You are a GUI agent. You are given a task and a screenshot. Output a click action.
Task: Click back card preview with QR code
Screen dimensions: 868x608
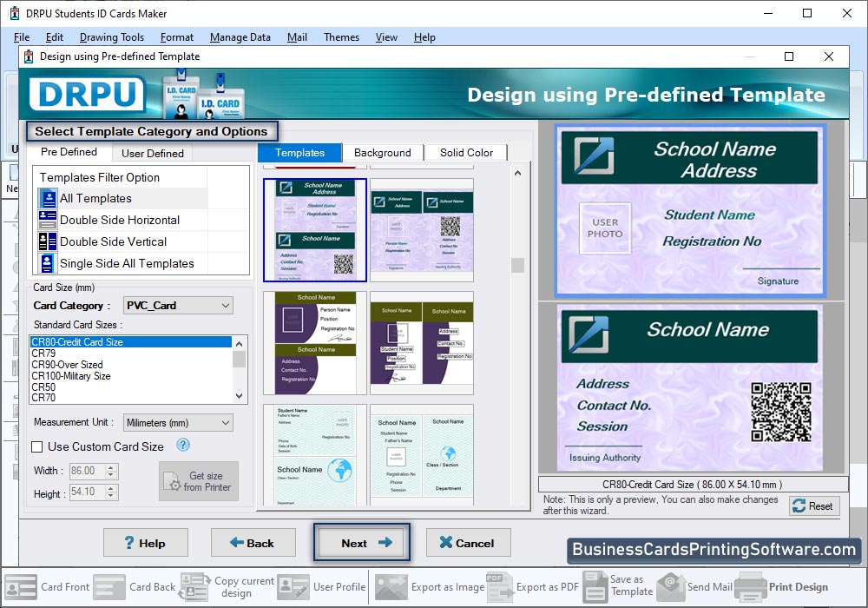[690, 388]
